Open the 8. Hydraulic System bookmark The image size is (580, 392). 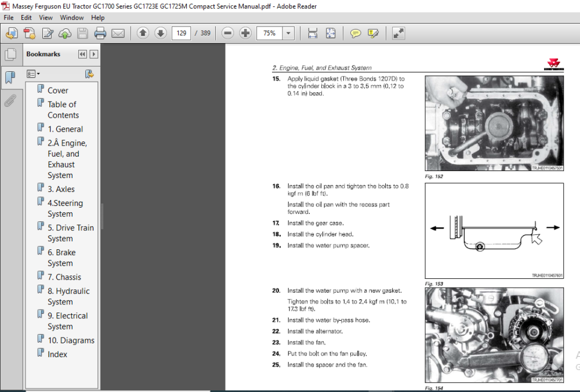click(68, 296)
